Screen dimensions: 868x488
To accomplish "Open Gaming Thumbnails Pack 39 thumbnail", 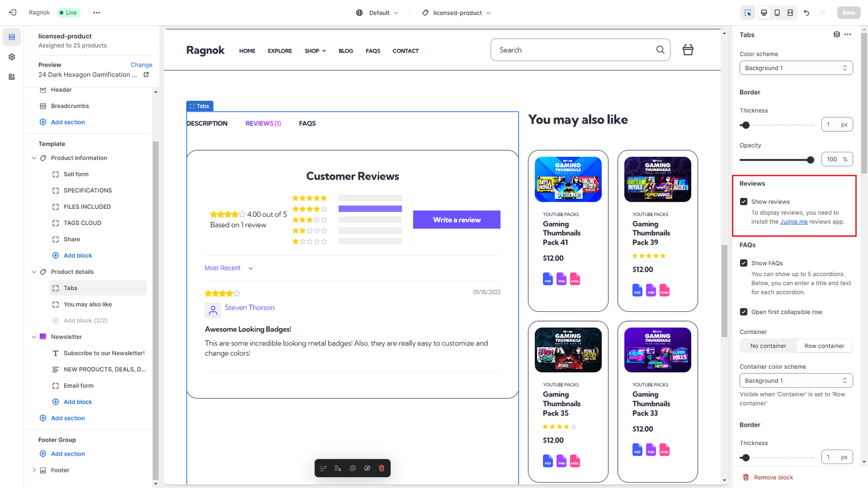I will click(658, 179).
